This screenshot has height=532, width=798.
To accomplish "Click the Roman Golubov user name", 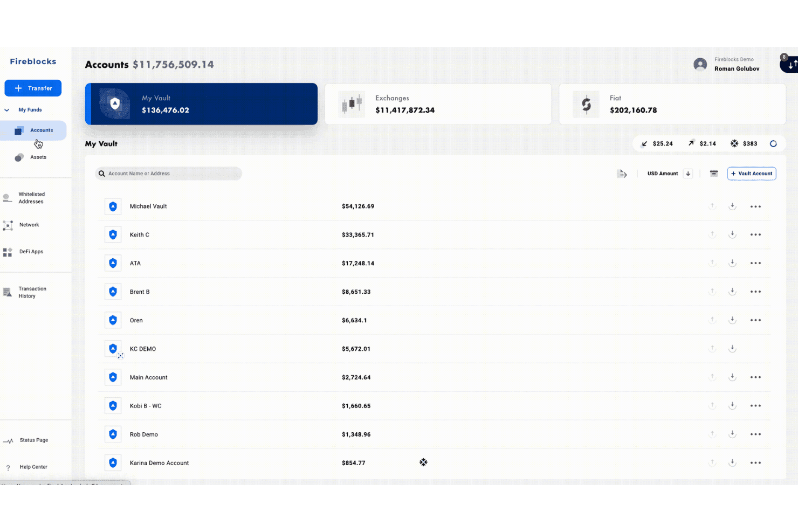I will 737,69.
